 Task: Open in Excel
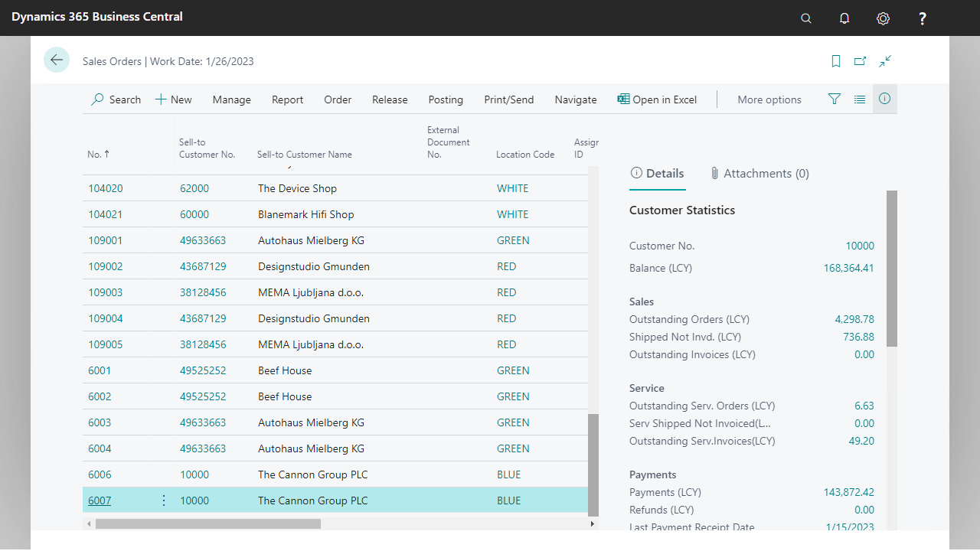pos(658,99)
